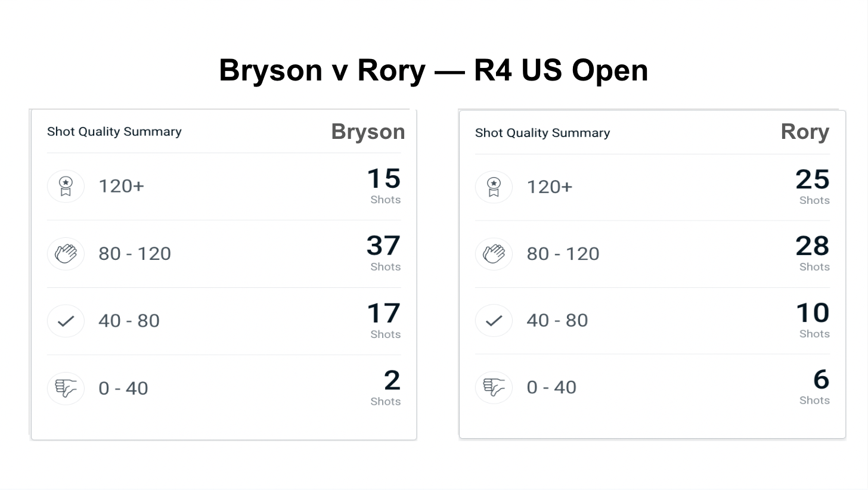This screenshot has height=490, width=868.
Task: Click Bryson's 120+ medal ribbon icon
Action: (x=66, y=186)
